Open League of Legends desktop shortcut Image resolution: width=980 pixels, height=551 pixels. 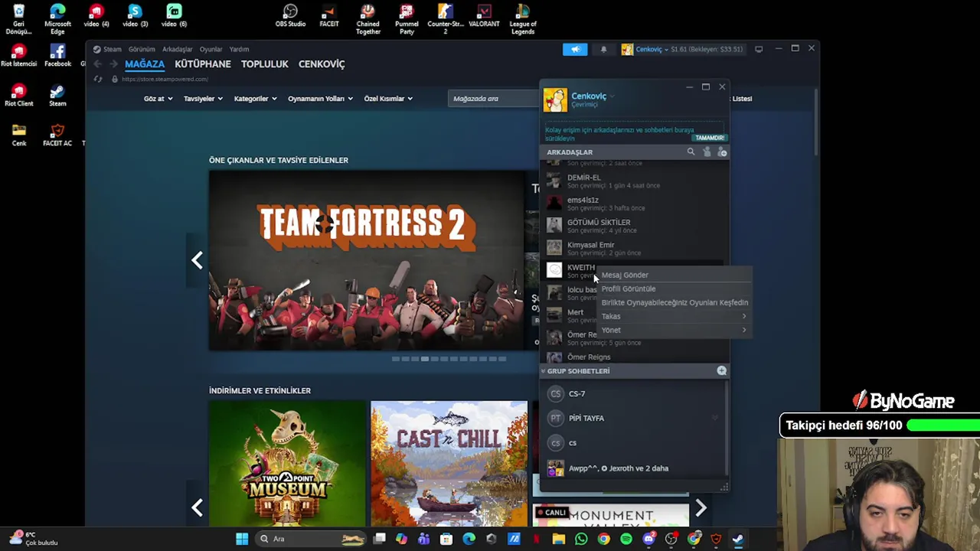(522, 19)
